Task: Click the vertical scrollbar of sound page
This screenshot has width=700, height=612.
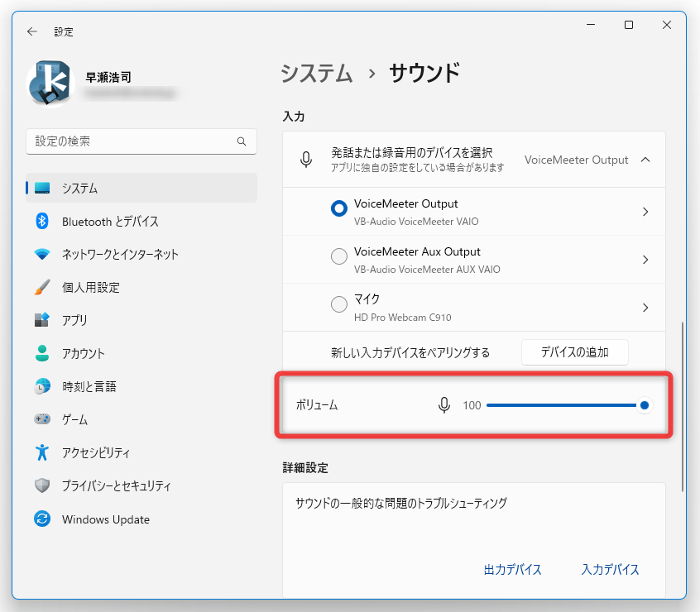Action: coord(682,406)
